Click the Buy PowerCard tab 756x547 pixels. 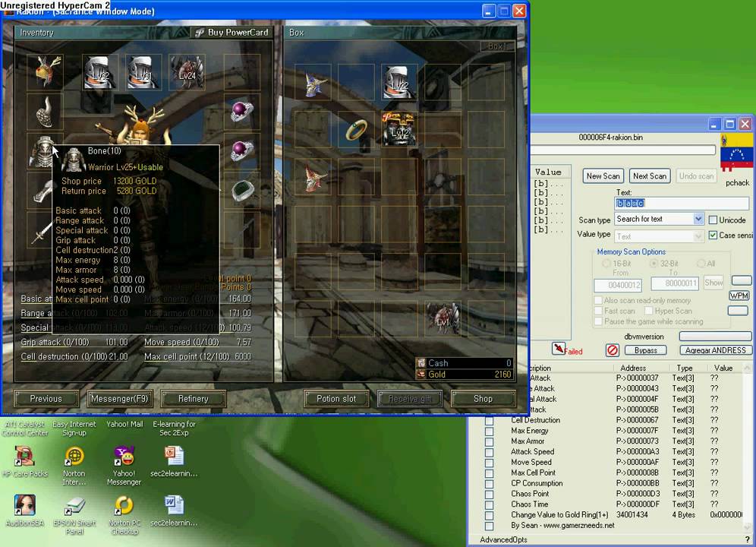[232, 33]
